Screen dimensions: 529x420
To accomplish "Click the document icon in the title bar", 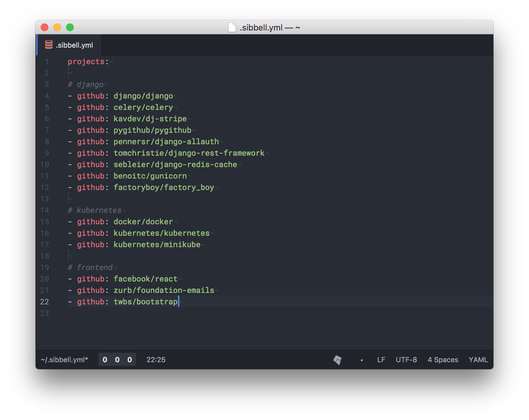I will (x=232, y=27).
